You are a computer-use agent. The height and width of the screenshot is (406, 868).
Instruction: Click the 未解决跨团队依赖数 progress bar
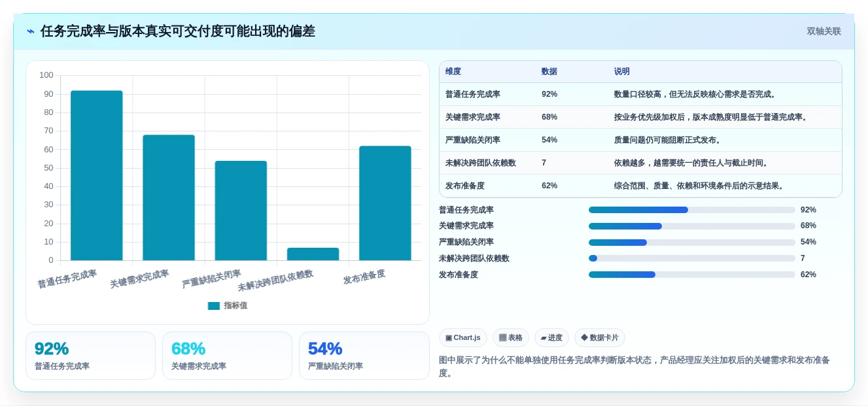[x=692, y=258]
